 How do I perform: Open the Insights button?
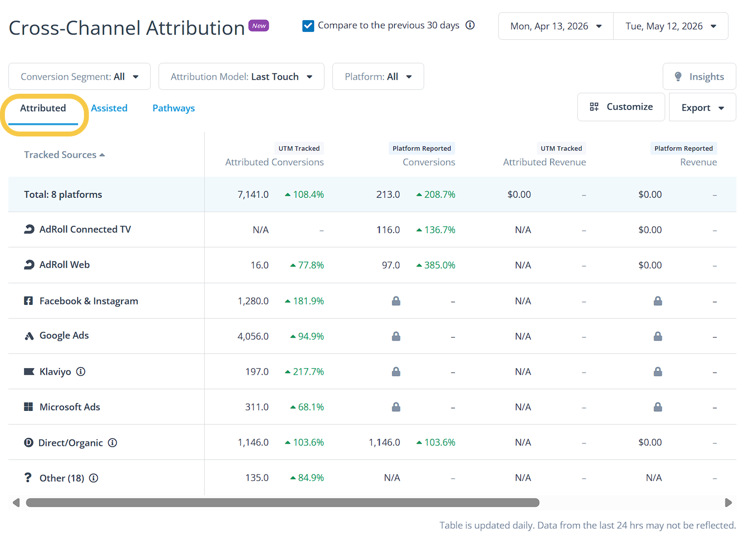[700, 77]
